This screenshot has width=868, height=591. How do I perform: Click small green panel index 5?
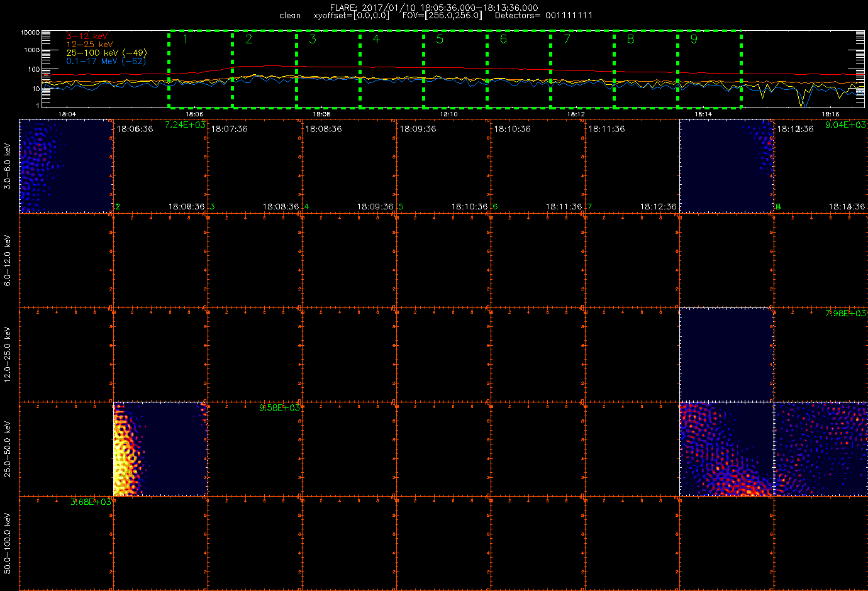point(401,207)
